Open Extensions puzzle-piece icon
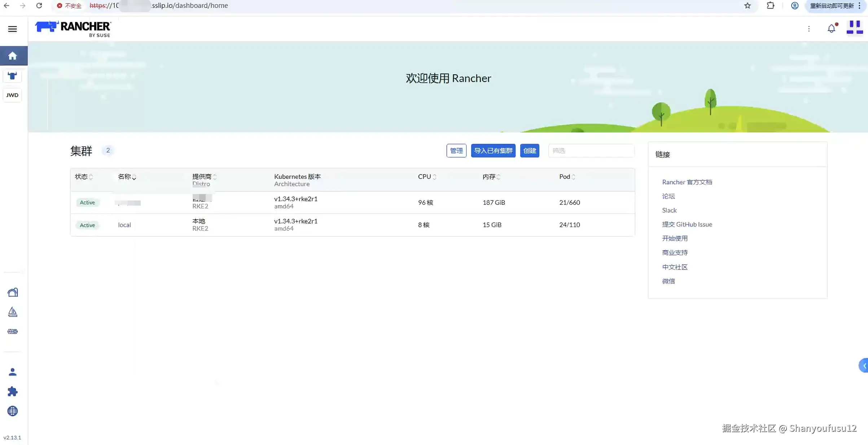The width and height of the screenshot is (868, 445). [13, 391]
